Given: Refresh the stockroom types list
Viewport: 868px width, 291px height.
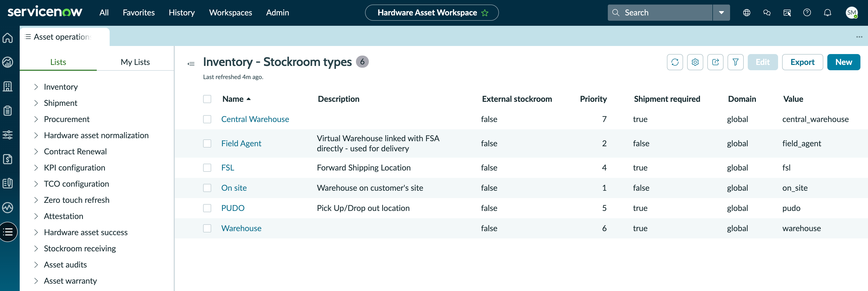Looking at the screenshot, I should 674,62.
